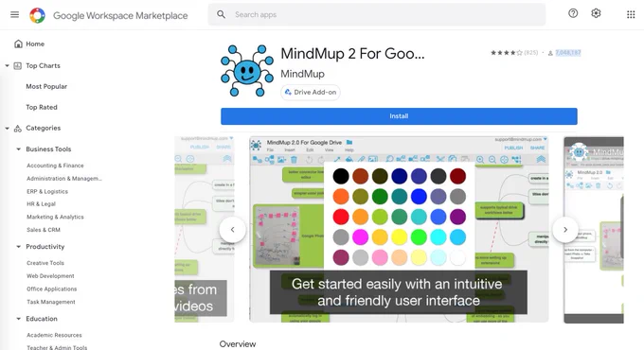Collapse the Top Charts section

point(7,65)
